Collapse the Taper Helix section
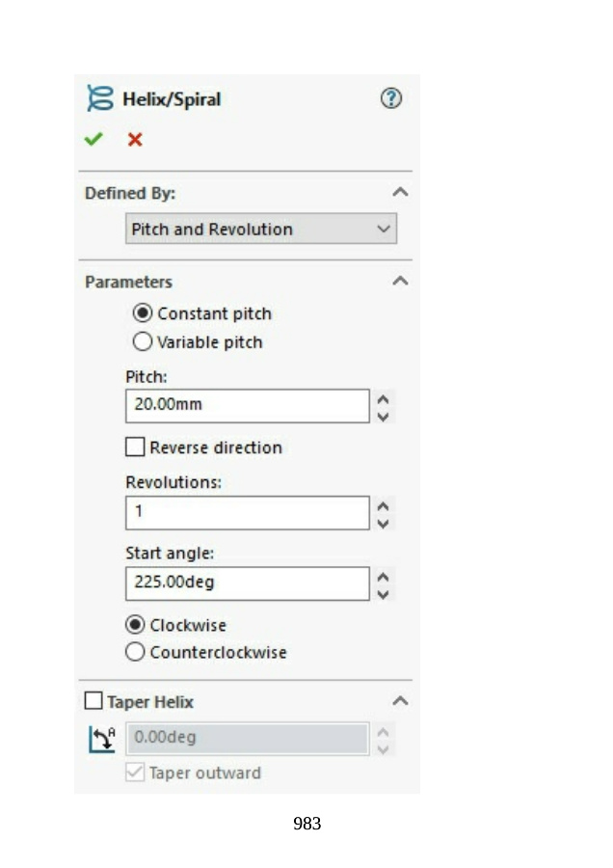Viewport: 613px width, 868px height. [400, 701]
